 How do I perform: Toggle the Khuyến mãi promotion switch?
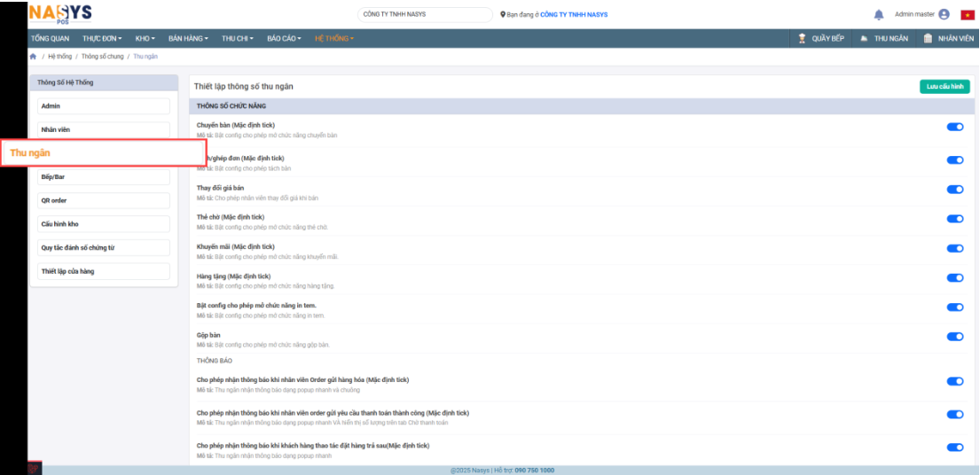click(x=955, y=248)
